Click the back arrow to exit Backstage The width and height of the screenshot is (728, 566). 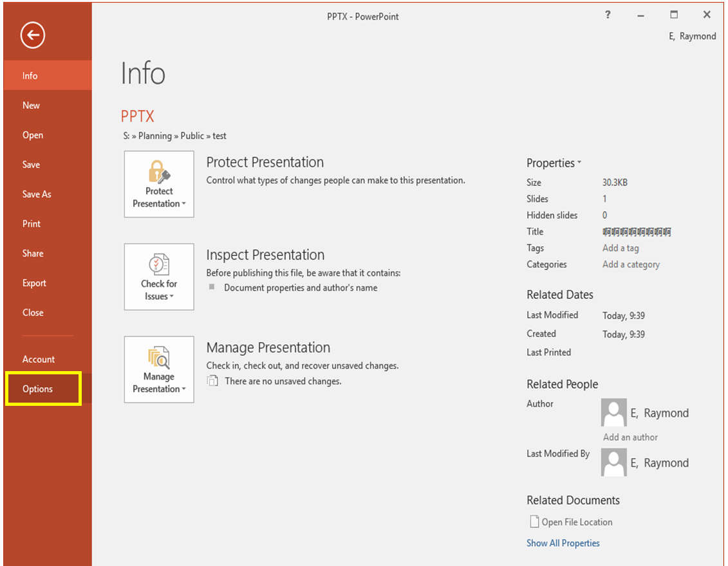coord(32,35)
